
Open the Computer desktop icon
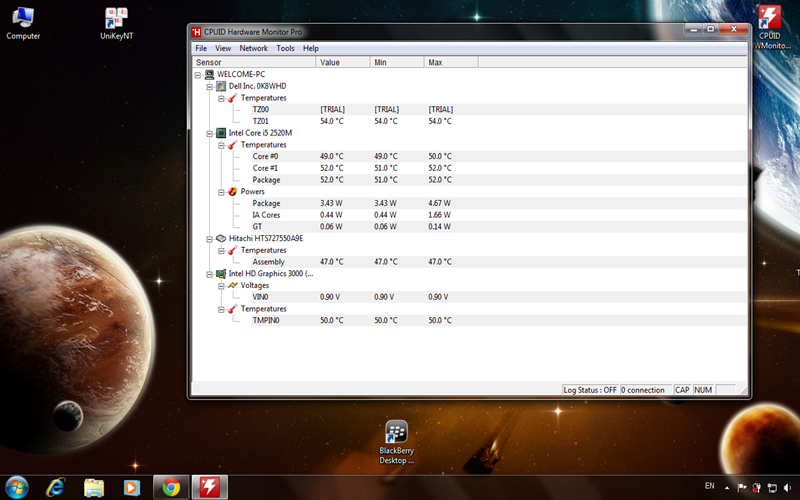tap(23, 24)
